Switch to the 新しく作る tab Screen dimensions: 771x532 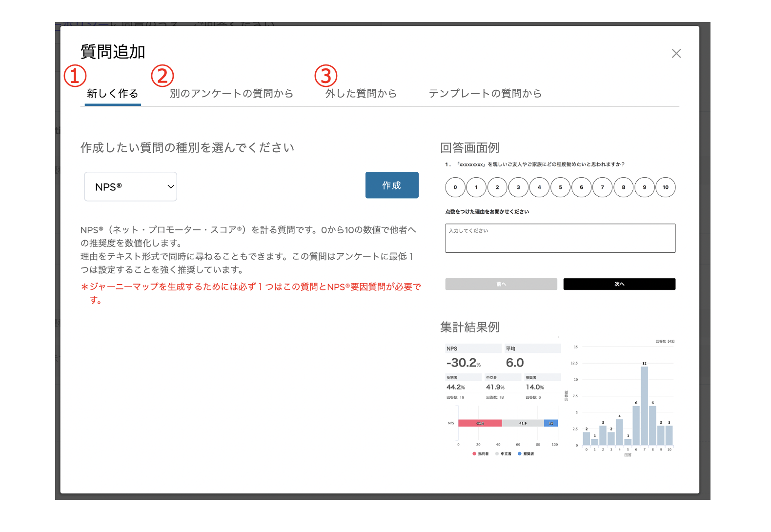coord(113,94)
